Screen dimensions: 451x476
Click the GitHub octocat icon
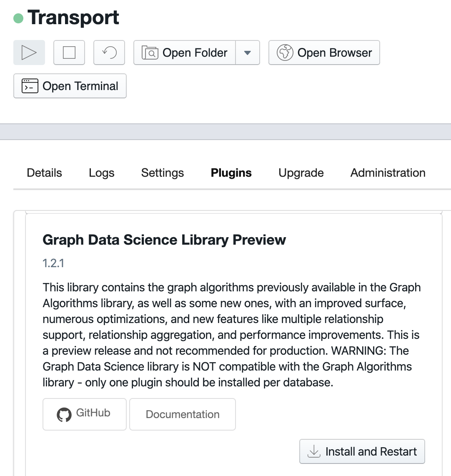click(x=64, y=414)
